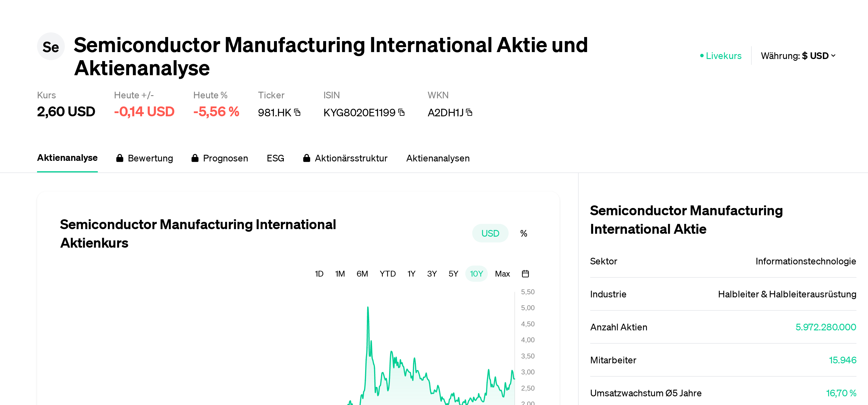This screenshot has height=405, width=868.
Task: Select the 1D chart range button
Action: coord(319,274)
